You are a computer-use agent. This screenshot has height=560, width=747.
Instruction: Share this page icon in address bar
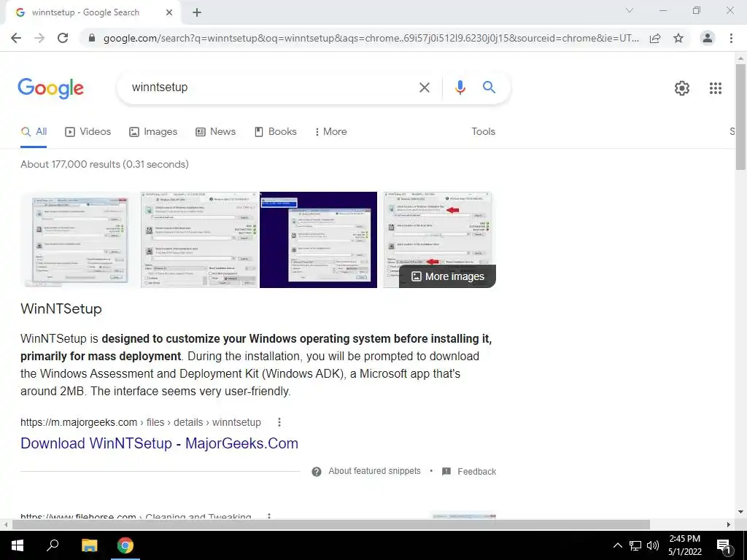tap(655, 38)
